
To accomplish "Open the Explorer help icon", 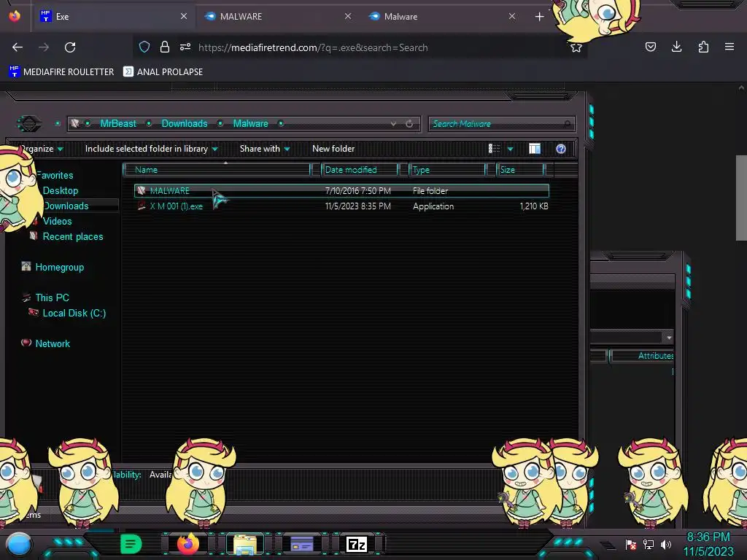I will pos(561,149).
